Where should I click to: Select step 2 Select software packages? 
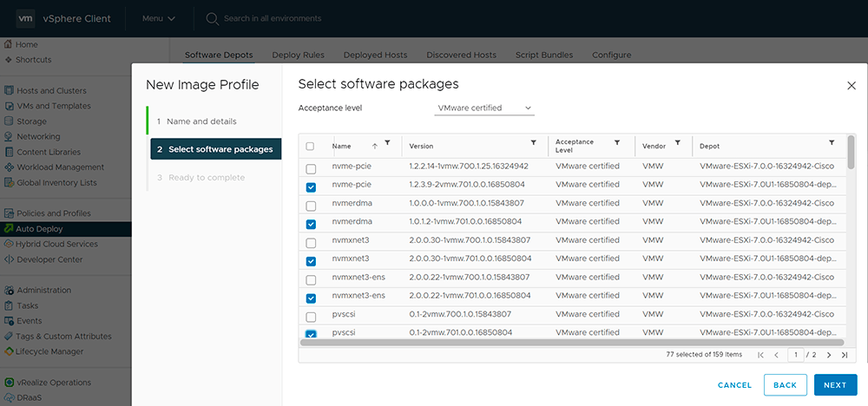point(216,149)
